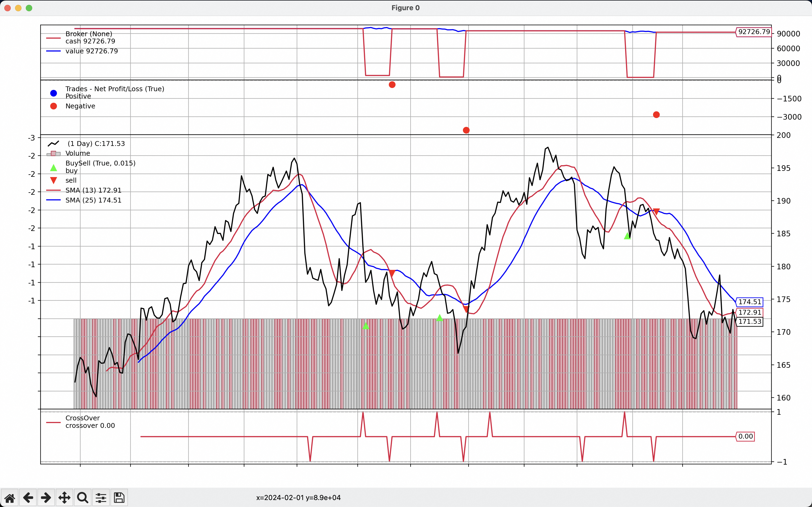Click the 92726.79 broker value label
The height and width of the screenshot is (507, 812).
(754, 32)
